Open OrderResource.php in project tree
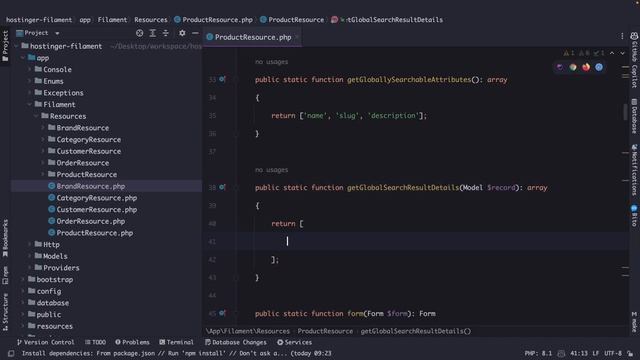Viewport: 640px width, 360px height. tap(91, 221)
